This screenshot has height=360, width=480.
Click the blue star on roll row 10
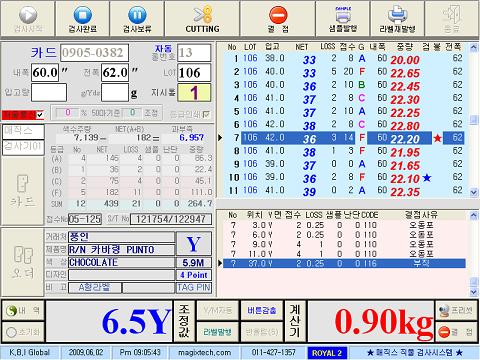pyautogui.click(x=427, y=178)
